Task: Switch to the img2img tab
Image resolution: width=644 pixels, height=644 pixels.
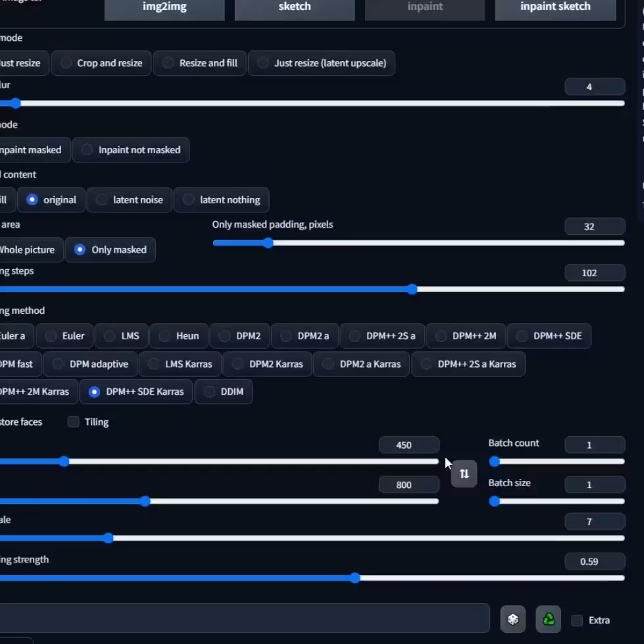Action: pos(164,7)
